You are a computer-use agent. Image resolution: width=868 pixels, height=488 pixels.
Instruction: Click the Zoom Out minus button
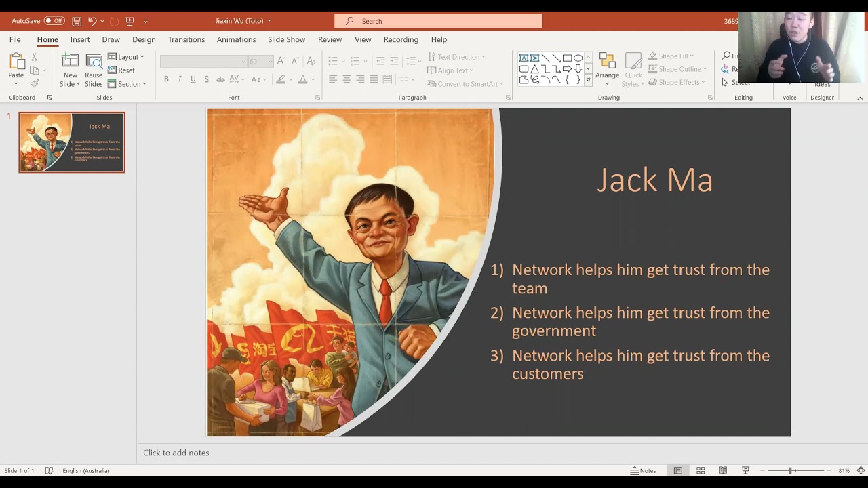click(763, 470)
